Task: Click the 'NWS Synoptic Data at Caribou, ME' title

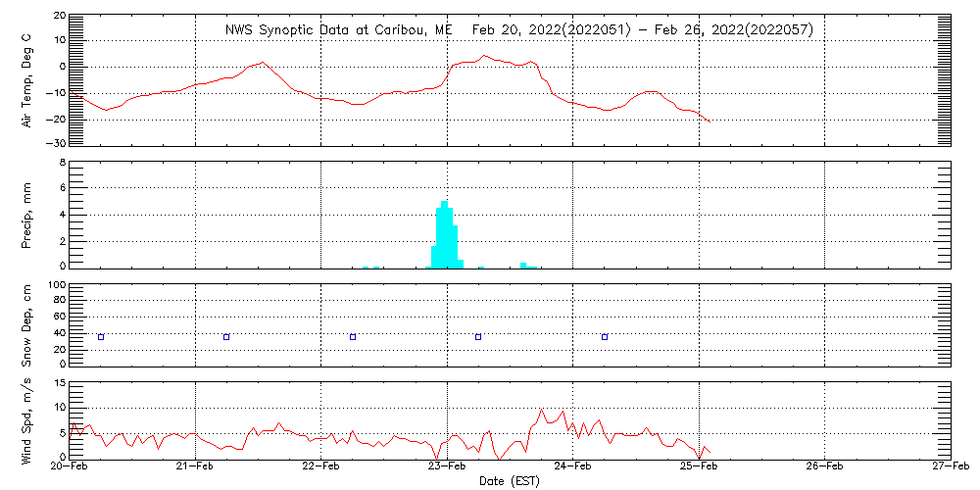Action: point(339,30)
